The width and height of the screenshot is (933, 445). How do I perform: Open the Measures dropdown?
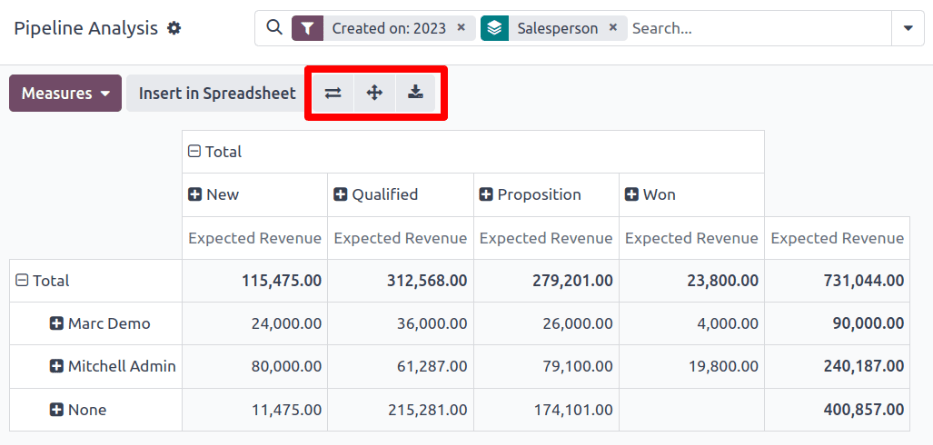(65, 93)
